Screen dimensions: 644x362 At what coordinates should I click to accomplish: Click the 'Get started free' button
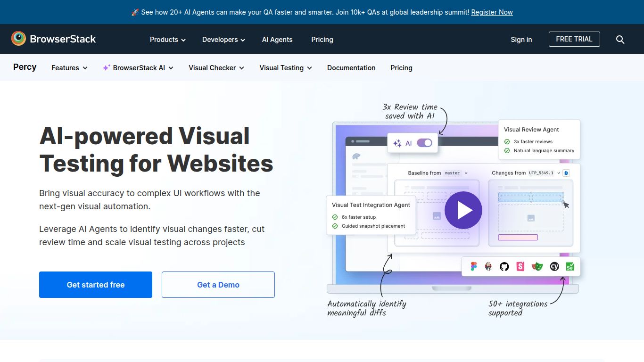click(x=95, y=285)
